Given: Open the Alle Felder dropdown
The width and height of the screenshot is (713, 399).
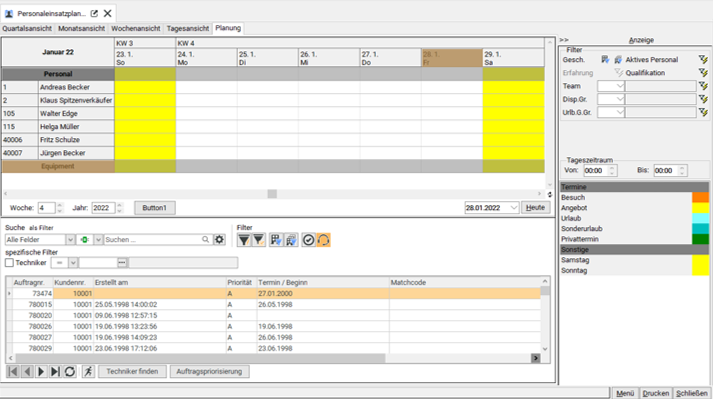Looking at the screenshot, I should coord(70,239).
